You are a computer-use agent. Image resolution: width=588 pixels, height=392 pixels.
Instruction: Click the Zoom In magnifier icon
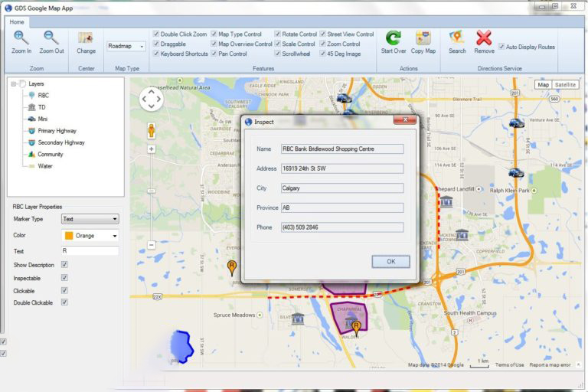21,38
